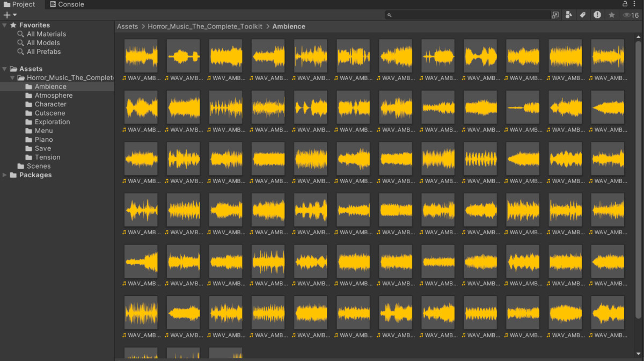Open the three-dot window options menu
644x361 pixels.
pos(635,4)
